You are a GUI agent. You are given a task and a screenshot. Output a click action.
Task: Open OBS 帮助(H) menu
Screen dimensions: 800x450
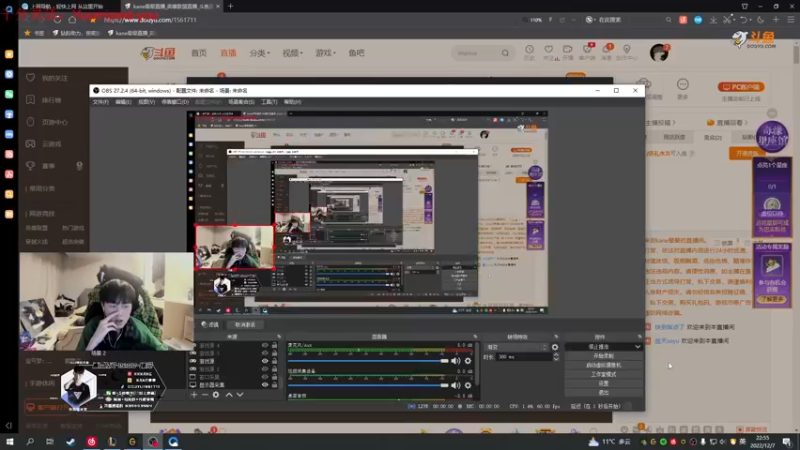(292, 102)
